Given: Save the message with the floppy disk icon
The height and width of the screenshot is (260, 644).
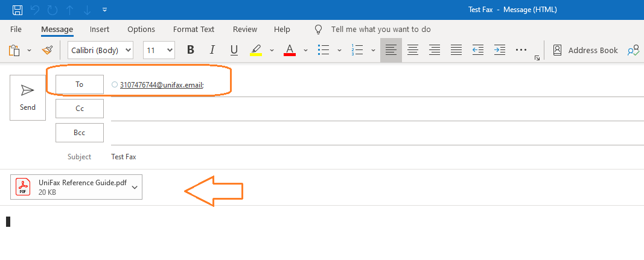Looking at the screenshot, I should [x=18, y=10].
